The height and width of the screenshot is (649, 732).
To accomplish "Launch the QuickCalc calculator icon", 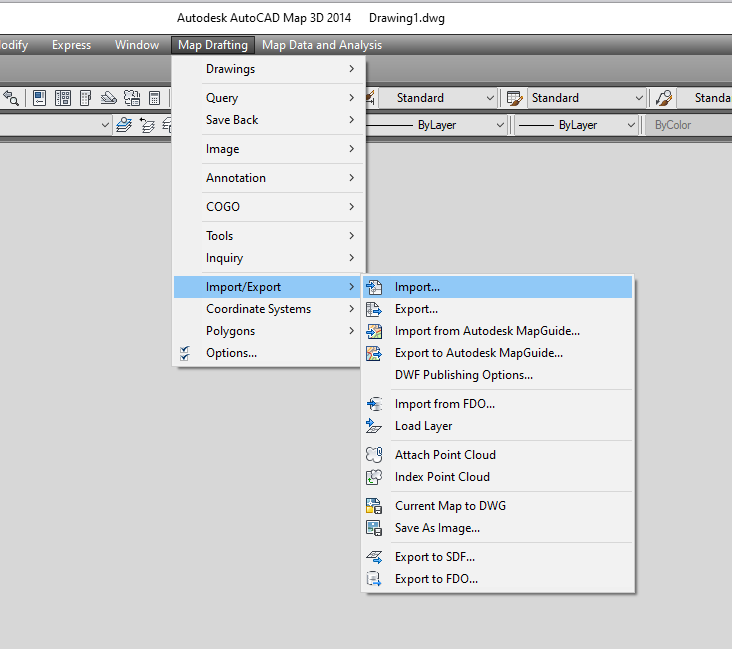I will point(155,98).
